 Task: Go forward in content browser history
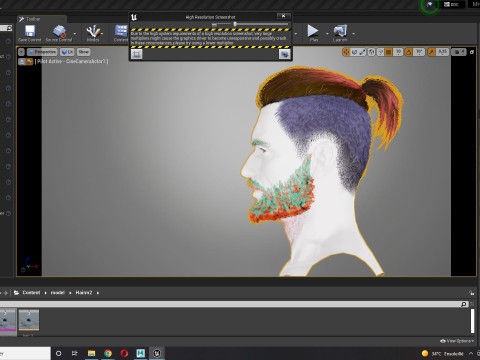[x=5, y=293]
